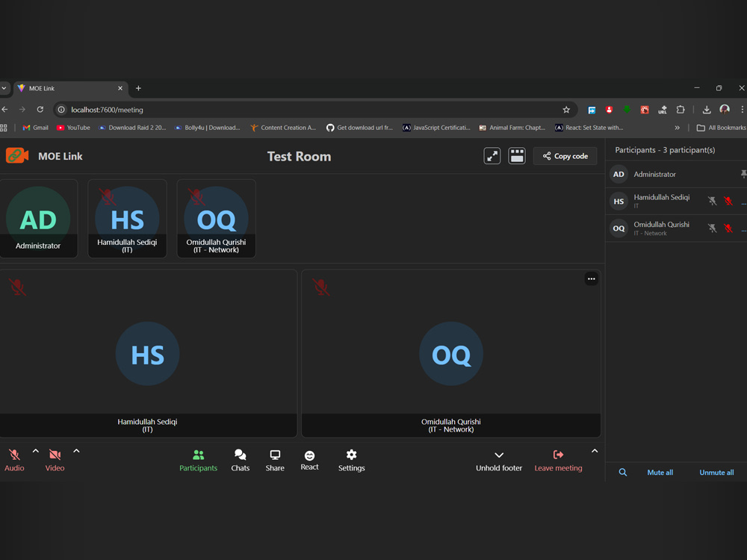Start screen Share

coord(275,461)
